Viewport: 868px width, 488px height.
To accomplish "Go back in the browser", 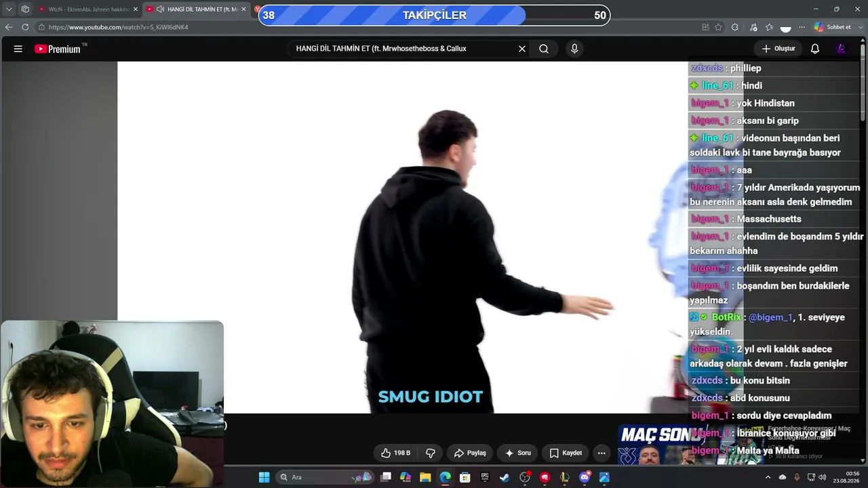I will coord(9,27).
